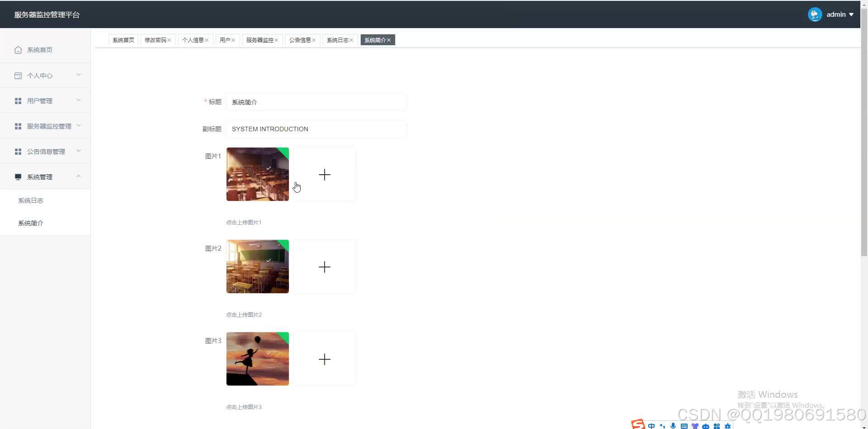This screenshot has height=429, width=868.
Task: Click the admin username text
Action: point(836,14)
